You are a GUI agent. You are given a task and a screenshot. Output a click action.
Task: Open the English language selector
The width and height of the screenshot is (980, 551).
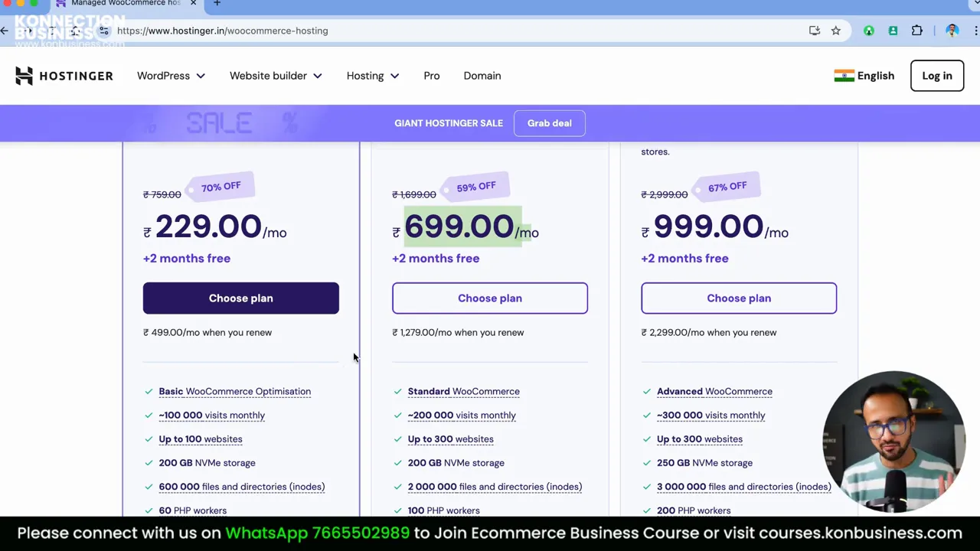click(864, 76)
